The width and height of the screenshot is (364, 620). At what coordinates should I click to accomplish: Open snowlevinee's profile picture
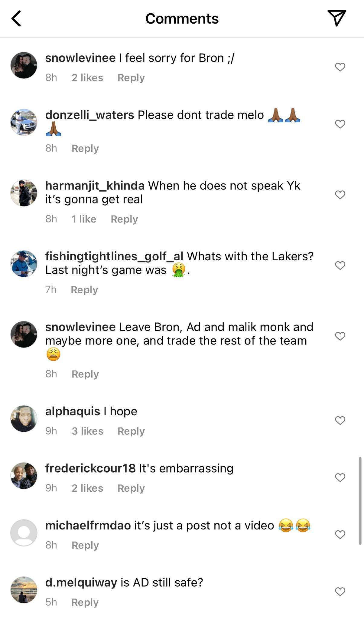(24, 64)
